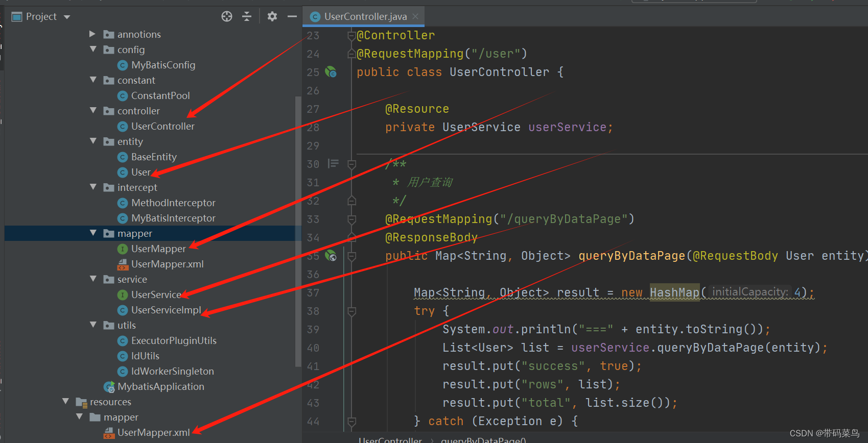Click the initialCapacity parameter hint

click(750, 292)
